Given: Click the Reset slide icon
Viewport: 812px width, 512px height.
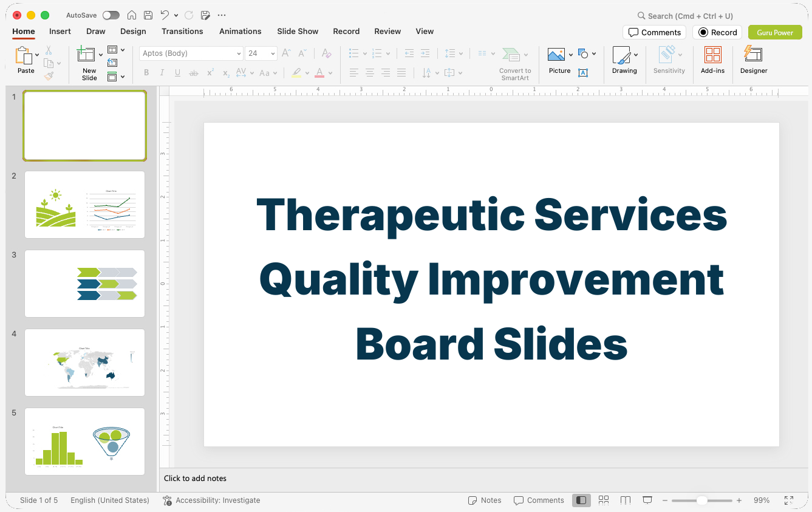Looking at the screenshot, I should click(112, 63).
